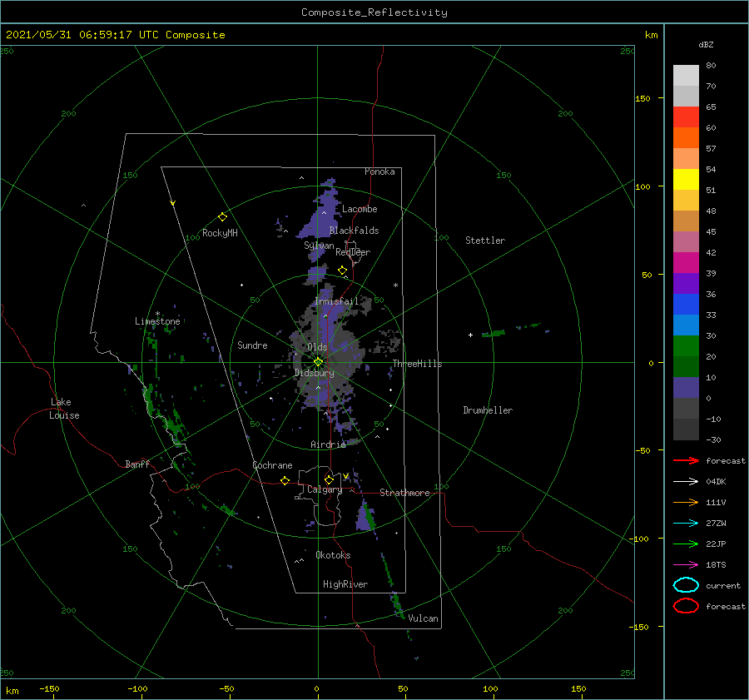Click the RockyMH label

220,233
